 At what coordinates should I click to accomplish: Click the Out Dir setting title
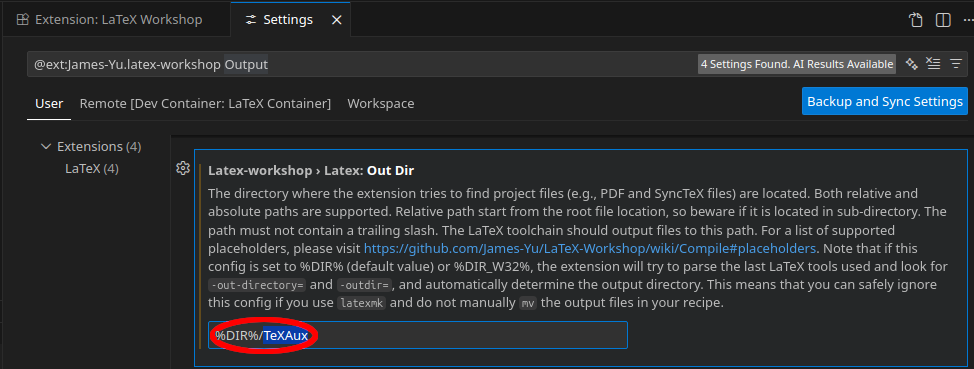[311, 170]
